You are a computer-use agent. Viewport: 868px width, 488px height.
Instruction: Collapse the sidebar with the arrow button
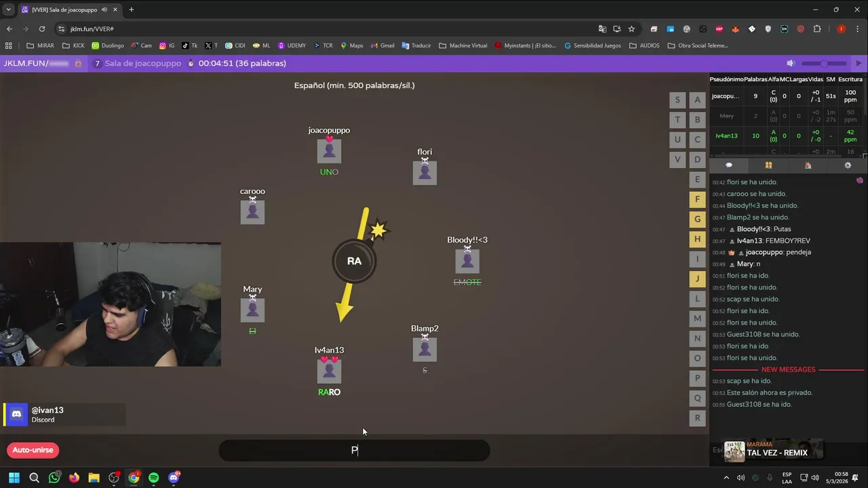point(859,63)
